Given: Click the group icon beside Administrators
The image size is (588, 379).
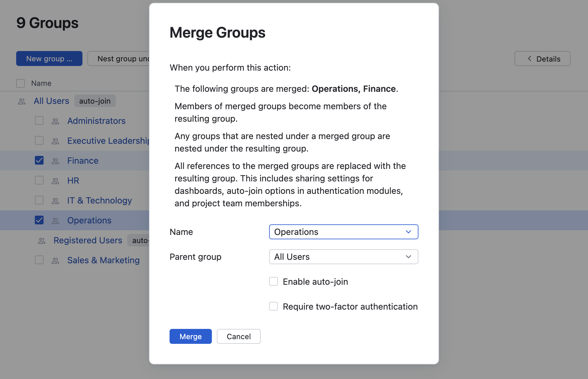Looking at the screenshot, I should (x=55, y=121).
